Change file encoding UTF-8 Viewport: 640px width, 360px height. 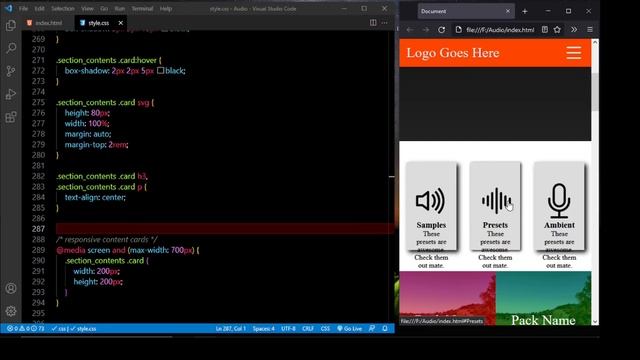click(288, 329)
